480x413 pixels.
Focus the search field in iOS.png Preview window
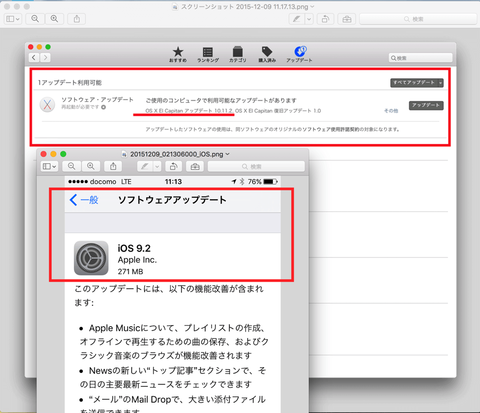pos(256,166)
